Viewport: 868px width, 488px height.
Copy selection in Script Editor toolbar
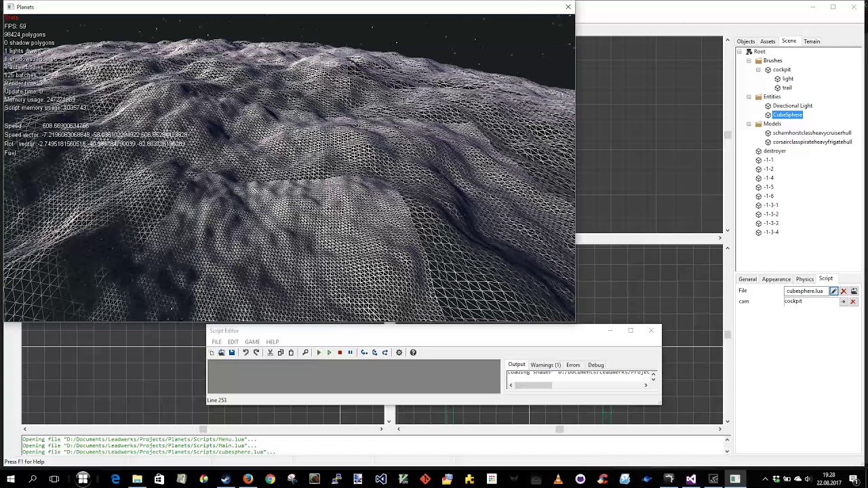(281, 352)
